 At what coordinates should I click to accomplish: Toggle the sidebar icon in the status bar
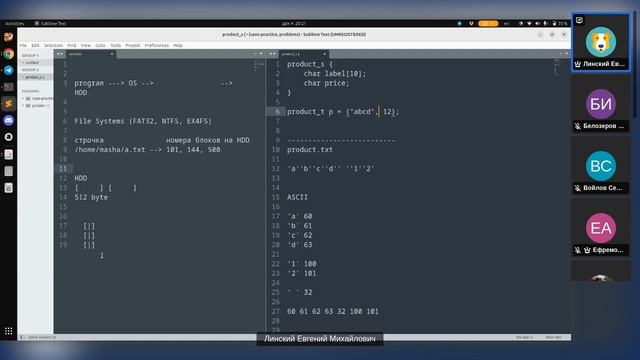click(x=22, y=338)
